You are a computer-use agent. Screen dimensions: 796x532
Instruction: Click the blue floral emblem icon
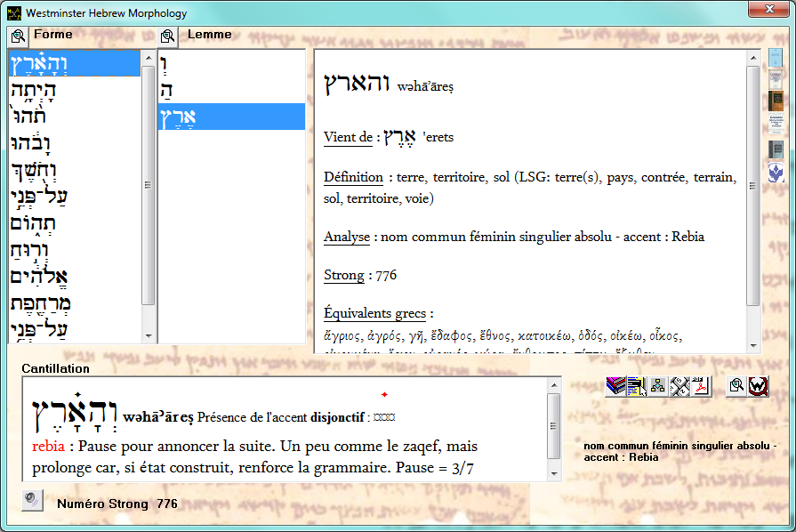click(776, 172)
